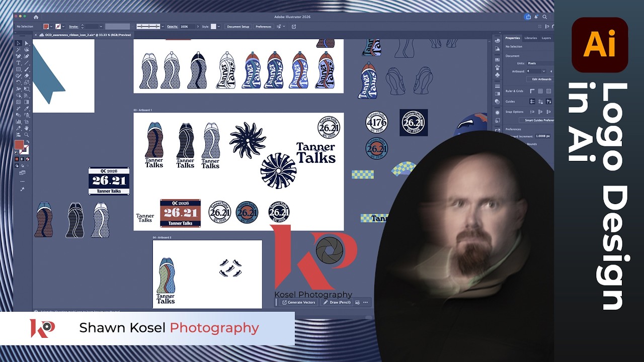Select the Zoom tool
Screen dimensions: 644x362
tap(27, 135)
